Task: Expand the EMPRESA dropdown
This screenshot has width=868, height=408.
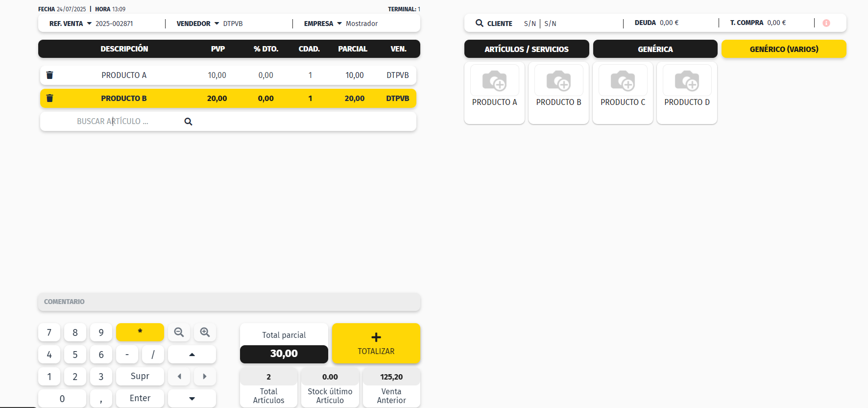Action: click(339, 24)
